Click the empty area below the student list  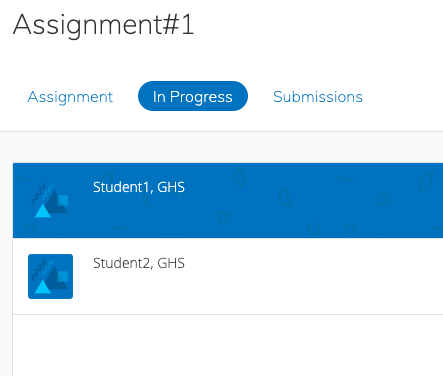pos(228,345)
